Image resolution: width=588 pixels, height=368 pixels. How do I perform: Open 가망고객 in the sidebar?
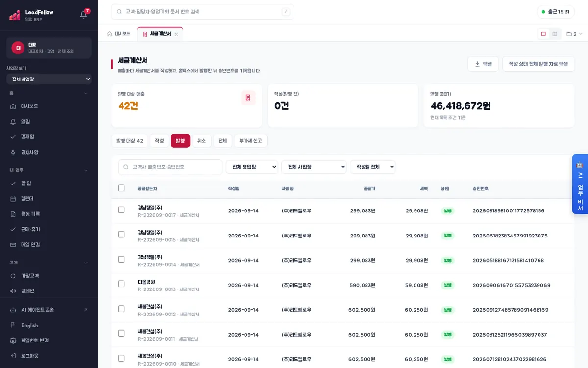tap(49, 276)
